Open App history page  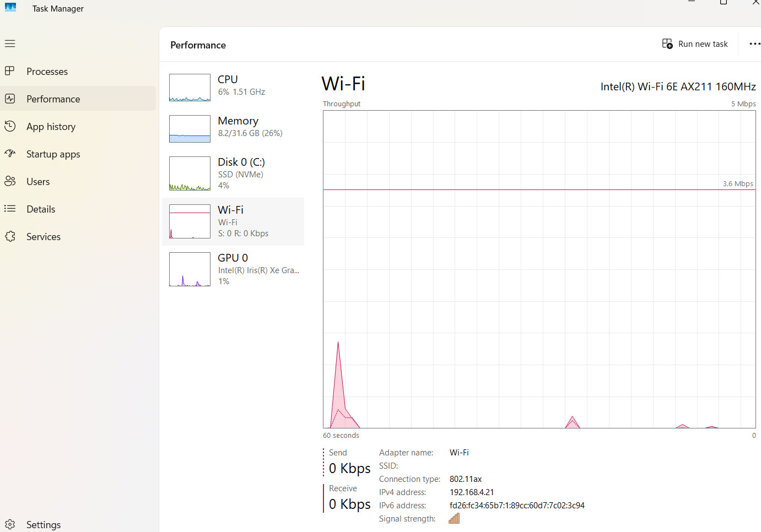click(78, 126)
